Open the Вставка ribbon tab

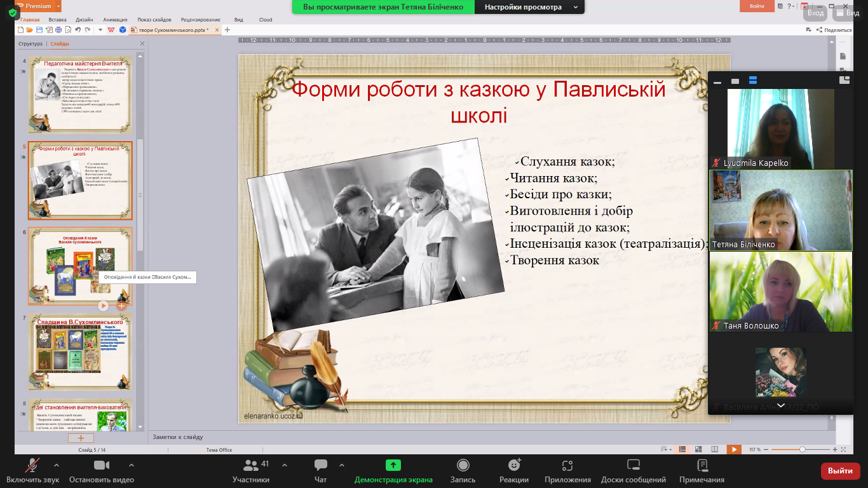(x=57, y=20)
